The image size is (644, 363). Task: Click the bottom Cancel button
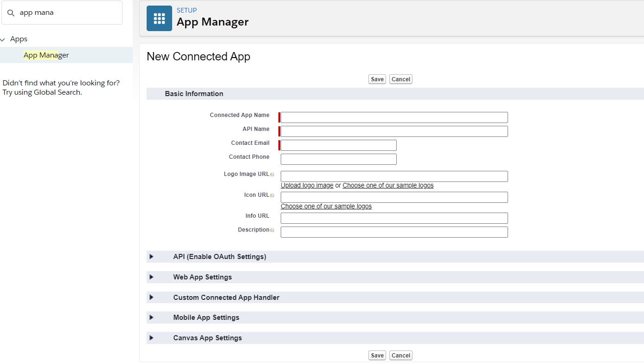(x=401, y=356)
